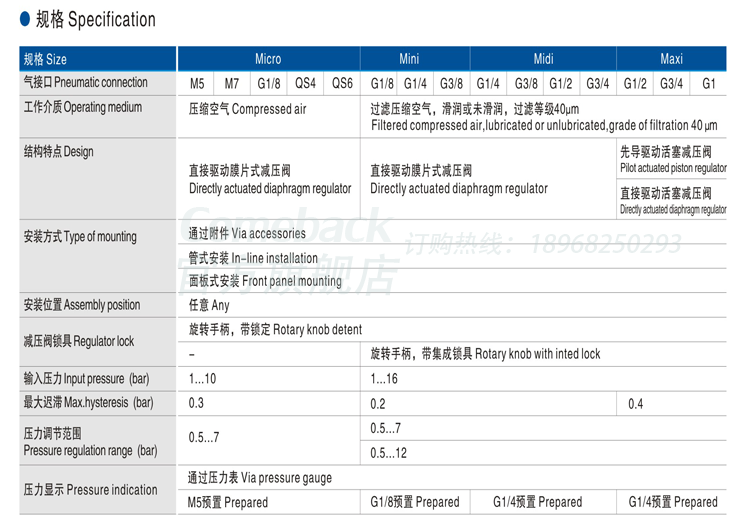
Task: Click the "Pressure regulation range (bar)" label
Action: (x=90, y=451)
